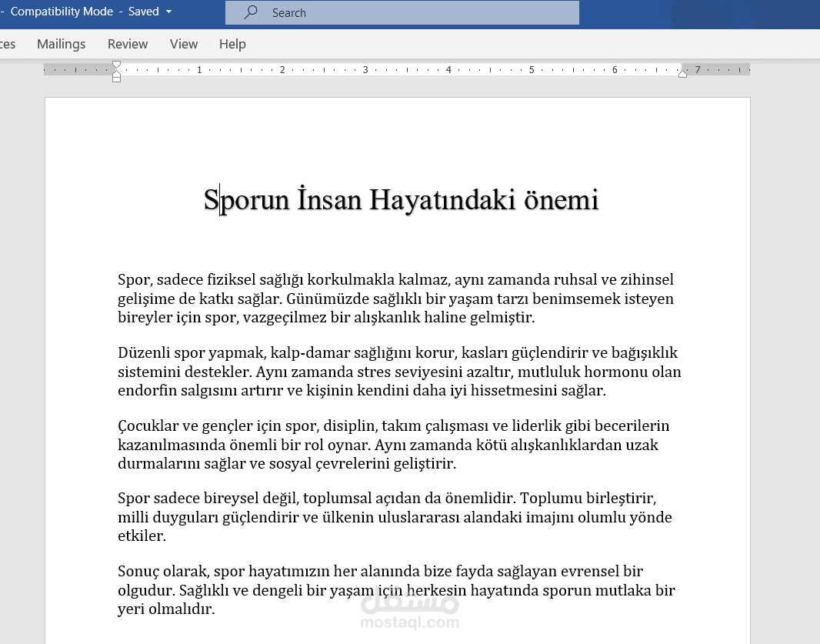Click the word "etkiler." in the document
Viewport: 820px width, 644px height.
click(142, 536)
